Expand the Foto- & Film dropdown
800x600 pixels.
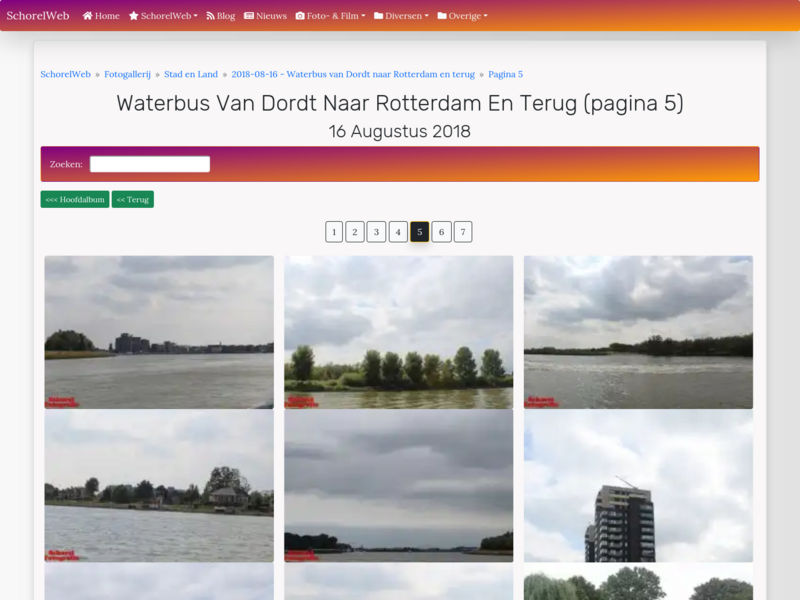[x=331, y=16]
